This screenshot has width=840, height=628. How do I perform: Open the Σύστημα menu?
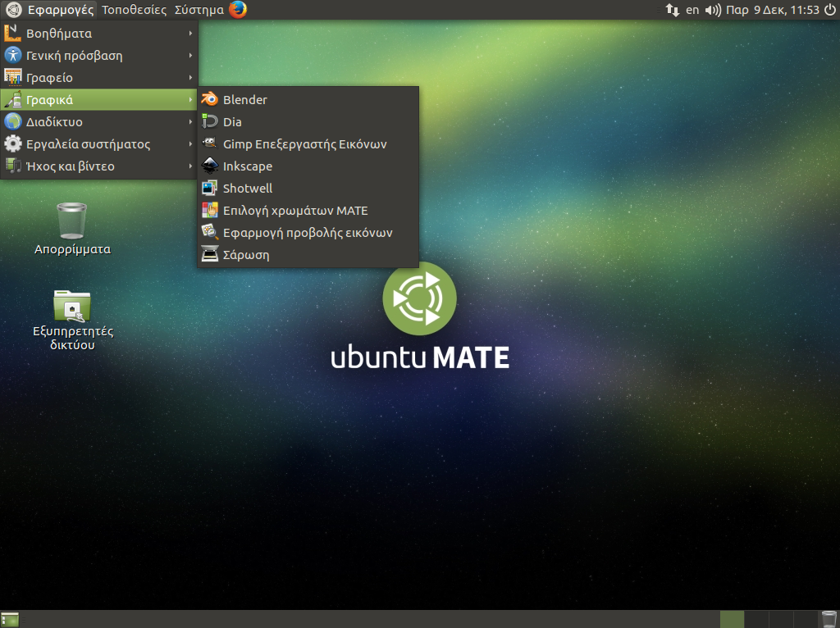(199, 10)
